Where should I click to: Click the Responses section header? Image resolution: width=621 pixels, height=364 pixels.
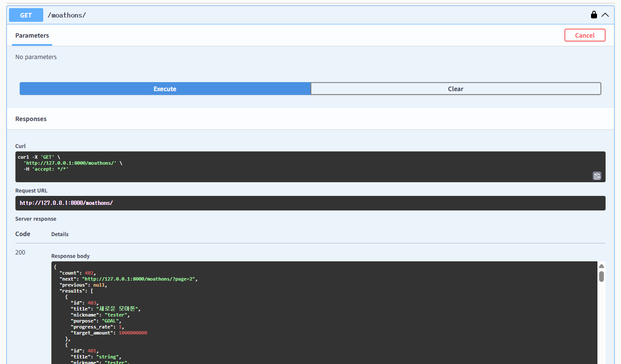coord(31,119)
